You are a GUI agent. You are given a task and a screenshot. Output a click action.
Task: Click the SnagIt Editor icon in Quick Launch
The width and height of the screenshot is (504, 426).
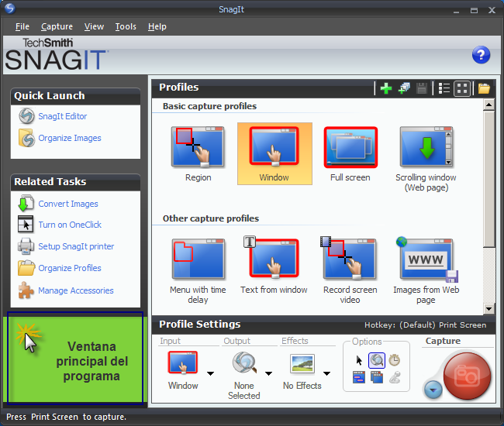point(26,116)
